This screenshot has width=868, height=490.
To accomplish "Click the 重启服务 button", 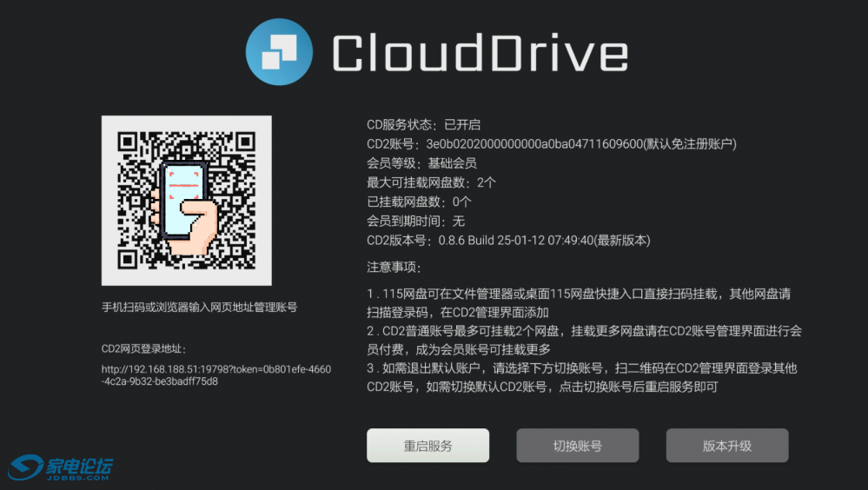I will [427, 445].
